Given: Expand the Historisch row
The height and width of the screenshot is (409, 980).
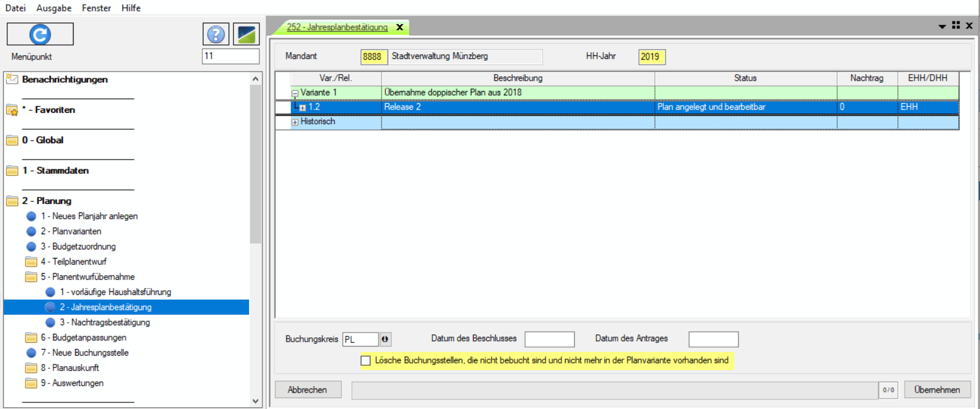Looking at the screenshot, I should [295, 122].
